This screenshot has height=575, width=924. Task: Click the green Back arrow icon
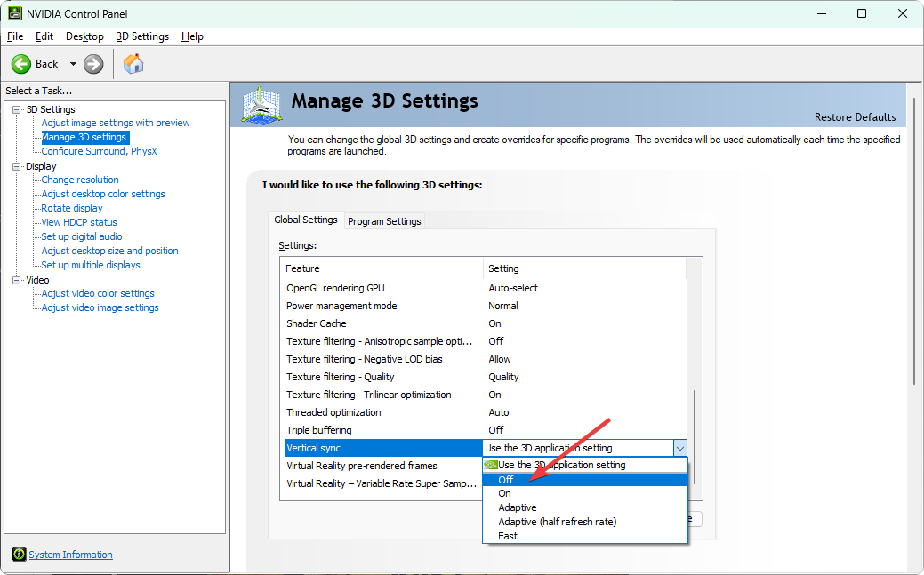click(x=21, y=64)
